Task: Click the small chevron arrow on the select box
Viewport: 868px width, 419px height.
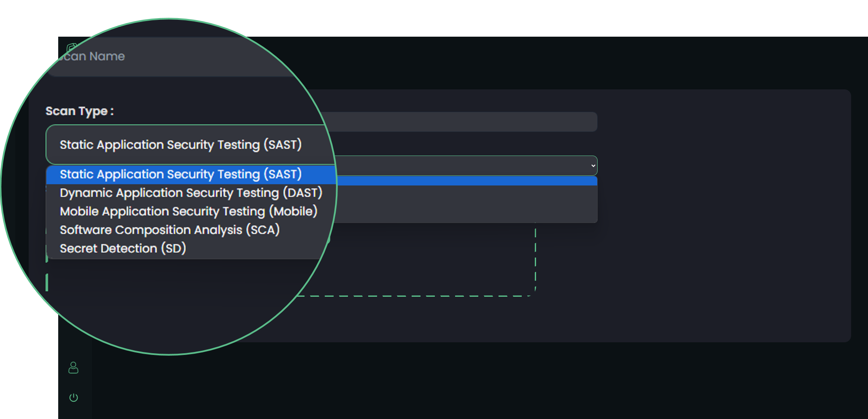Action: (x=593, y=166)
